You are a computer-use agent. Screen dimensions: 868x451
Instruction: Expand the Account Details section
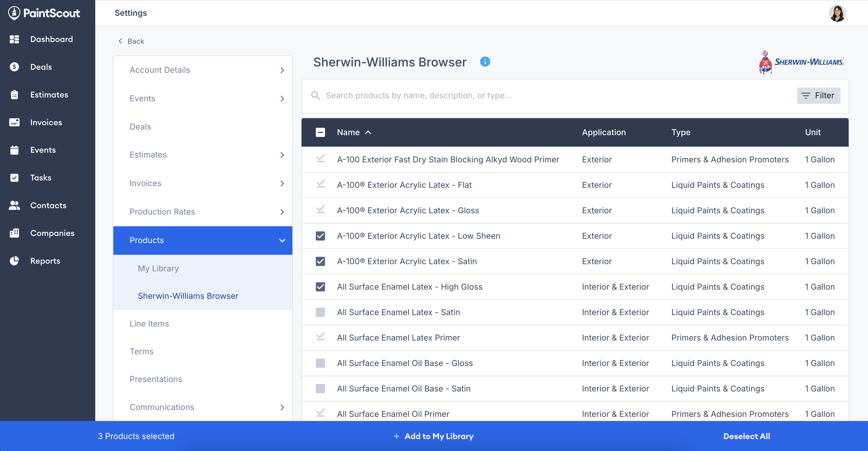203,70
